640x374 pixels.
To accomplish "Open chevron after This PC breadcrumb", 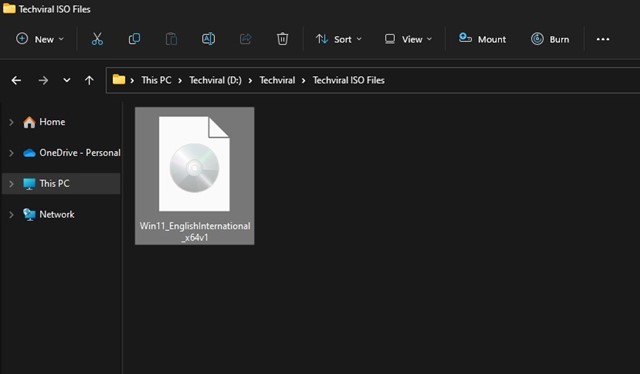I will [x=180, y=80].
